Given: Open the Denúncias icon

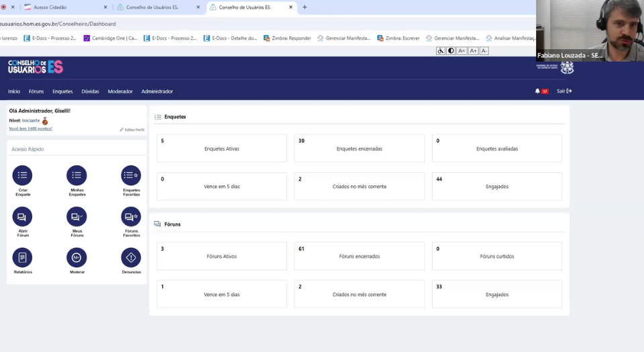Looking at the screenshot, I should click(x=131, y=257).
